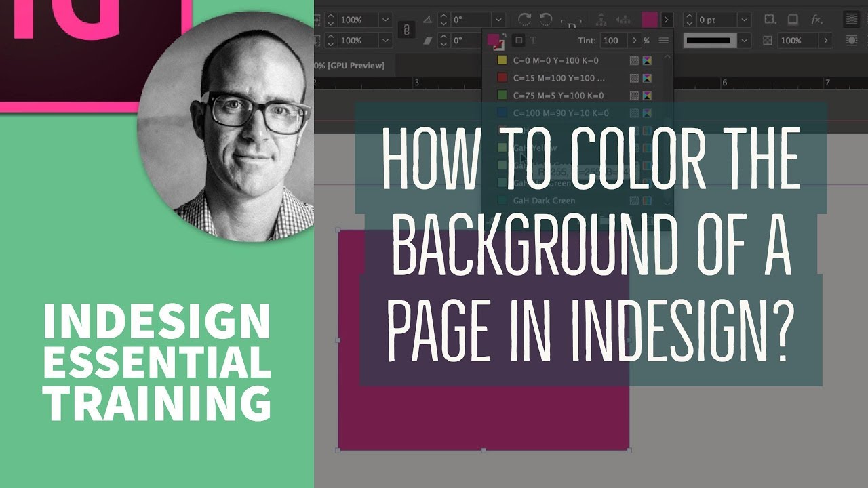
Task: Open the 0 pt stroke weight dropdown
Action: 744,20
